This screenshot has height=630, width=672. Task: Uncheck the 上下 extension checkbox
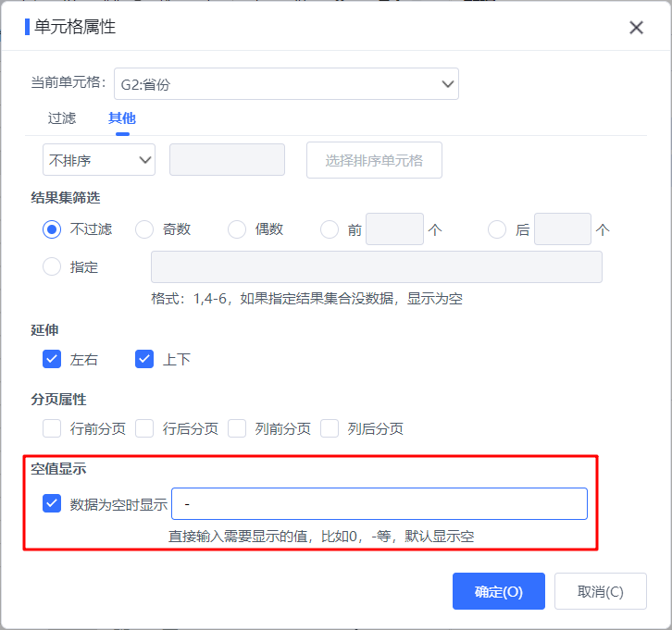(144, 359)
